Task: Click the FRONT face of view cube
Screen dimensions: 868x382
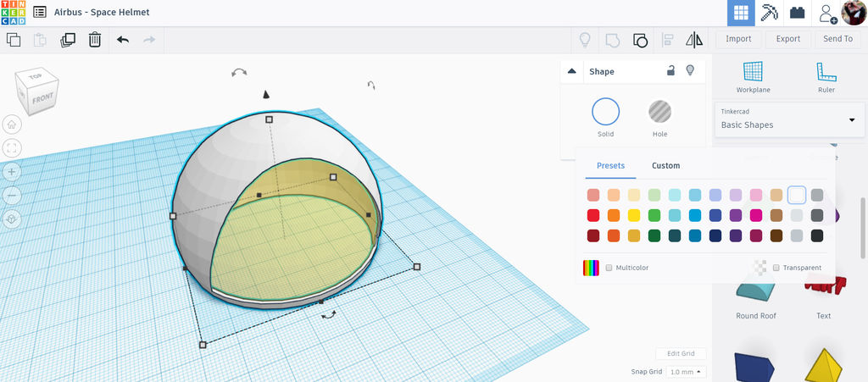Action: click(42, 98)
